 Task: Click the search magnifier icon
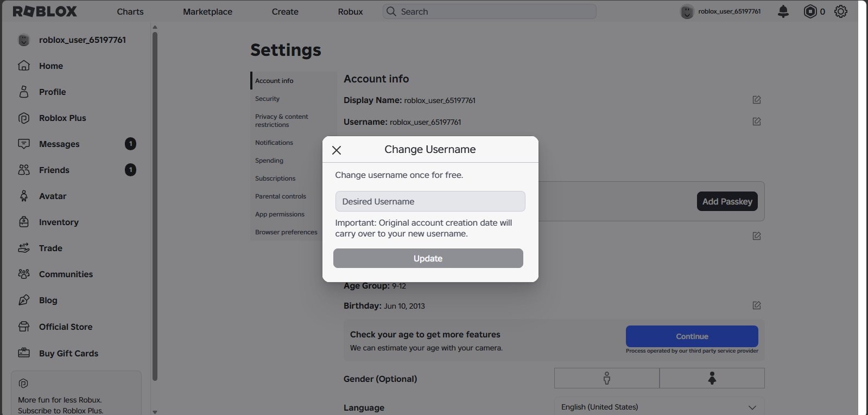(x=391, y=11)
